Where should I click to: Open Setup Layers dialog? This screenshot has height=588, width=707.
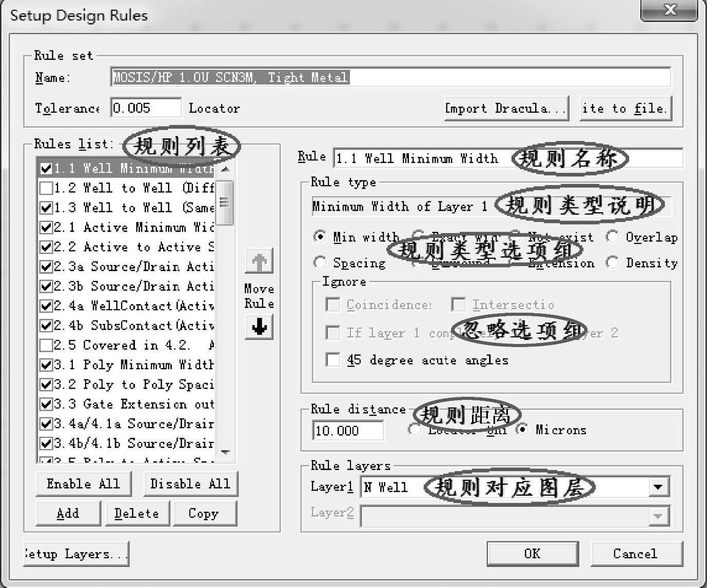point(76,554)
